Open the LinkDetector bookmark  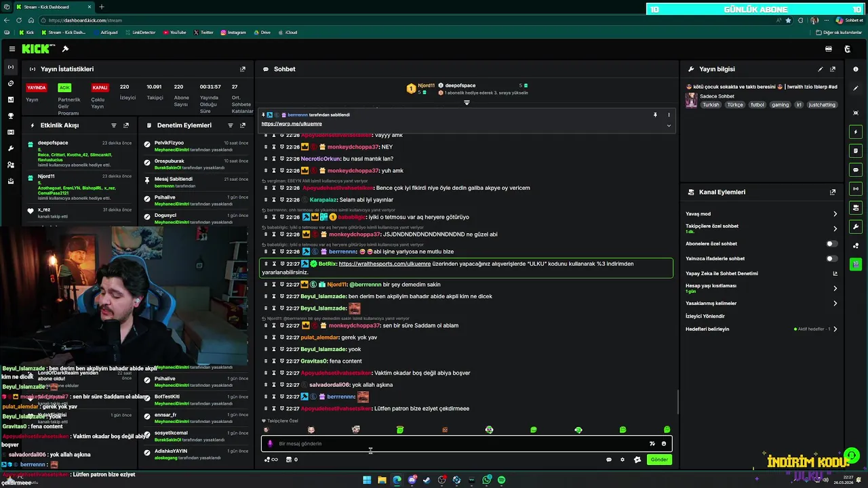tap(140, 33)
